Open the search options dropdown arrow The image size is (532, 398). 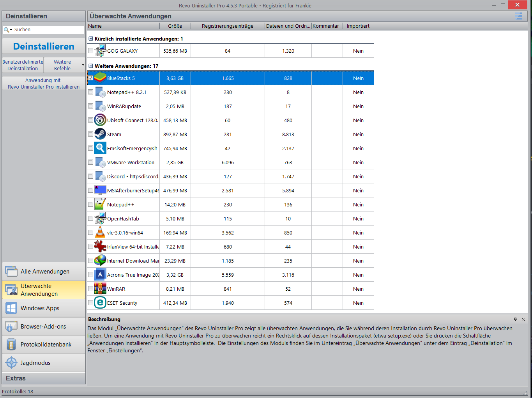tap(11, 30)
